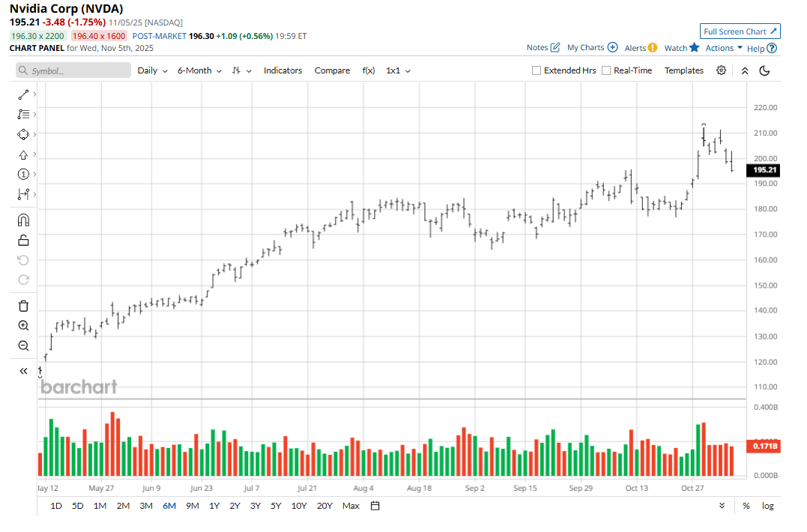Click the Watch link text

point(675,48)
